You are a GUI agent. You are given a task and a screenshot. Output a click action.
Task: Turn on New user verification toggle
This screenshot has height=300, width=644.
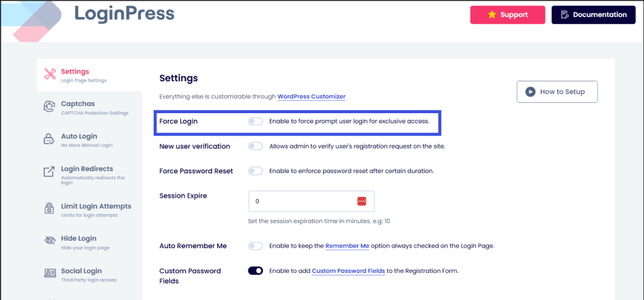pos(255,146)
